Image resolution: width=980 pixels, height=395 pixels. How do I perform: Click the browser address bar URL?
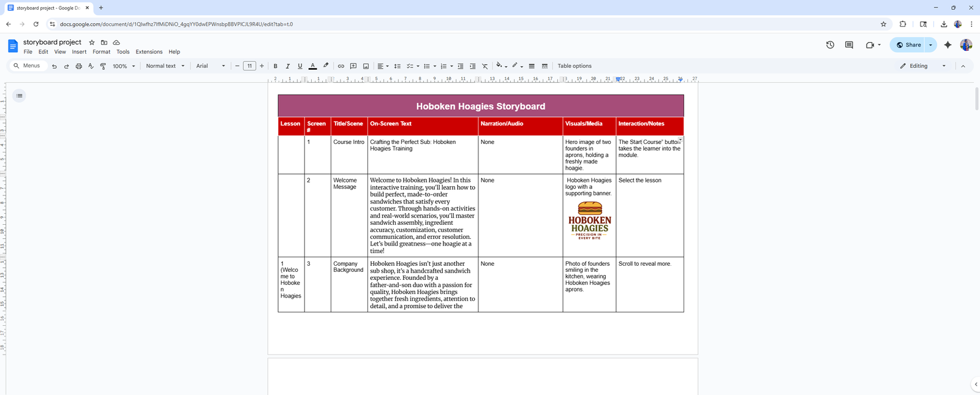pyautogui.click(x=176, y=24)
